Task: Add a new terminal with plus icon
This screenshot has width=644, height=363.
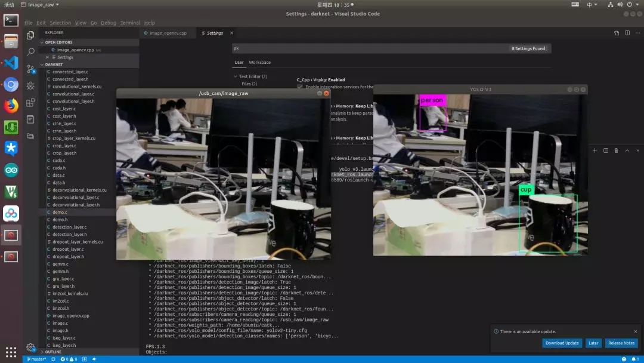Action: point(595,150)
